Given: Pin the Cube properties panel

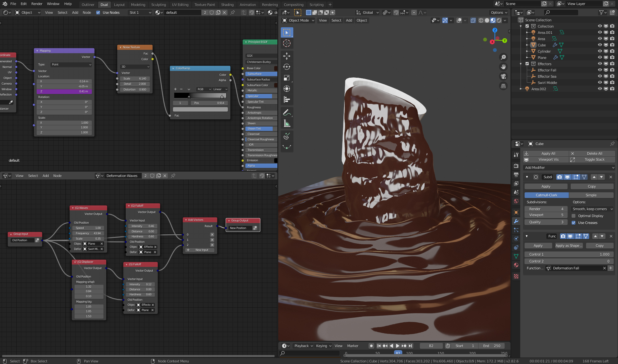Looking at the screenshot, I should tap(612, 144).
